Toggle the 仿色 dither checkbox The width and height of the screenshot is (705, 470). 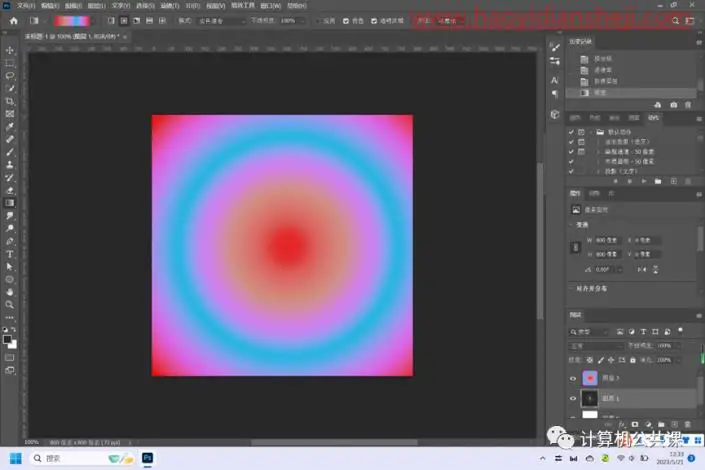[346, 21]
